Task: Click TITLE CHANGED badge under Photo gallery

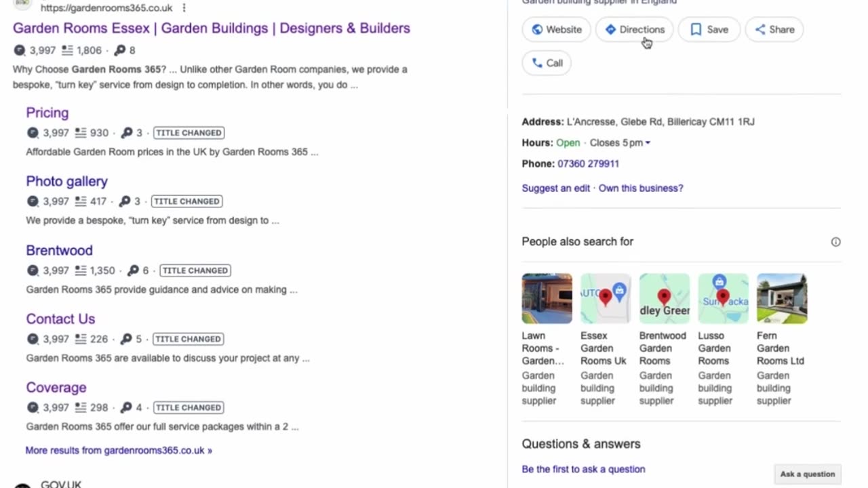Action: (186, 201)
